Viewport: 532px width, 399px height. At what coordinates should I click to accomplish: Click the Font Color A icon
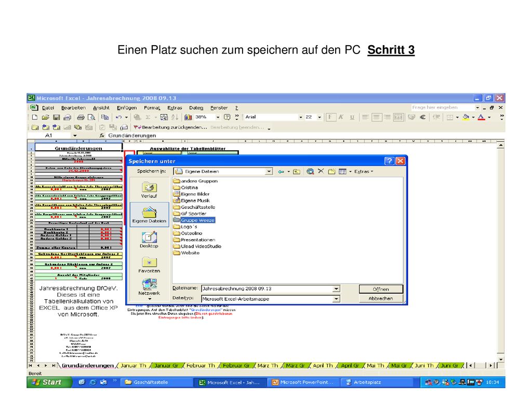[x=481, y=117]
